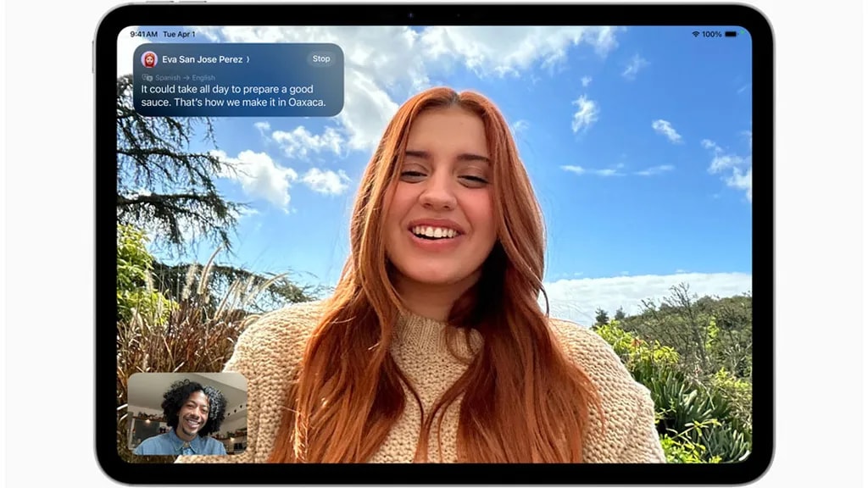The image size is (868, 488).
Task: Select the translated caption text about Oaxaca sauce
Action: [x=227, y=96]
